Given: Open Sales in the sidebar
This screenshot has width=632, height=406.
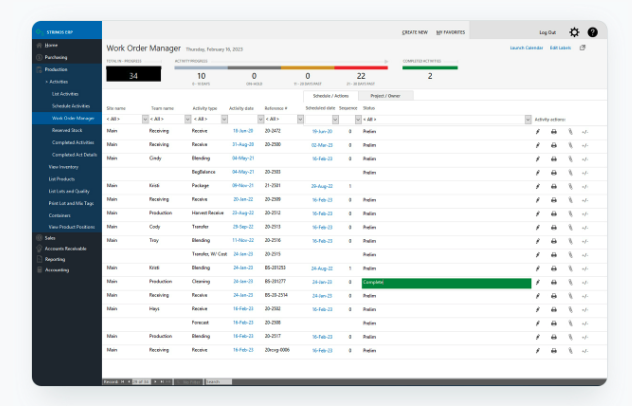Looking at the screenshot, I should (50, 238).
